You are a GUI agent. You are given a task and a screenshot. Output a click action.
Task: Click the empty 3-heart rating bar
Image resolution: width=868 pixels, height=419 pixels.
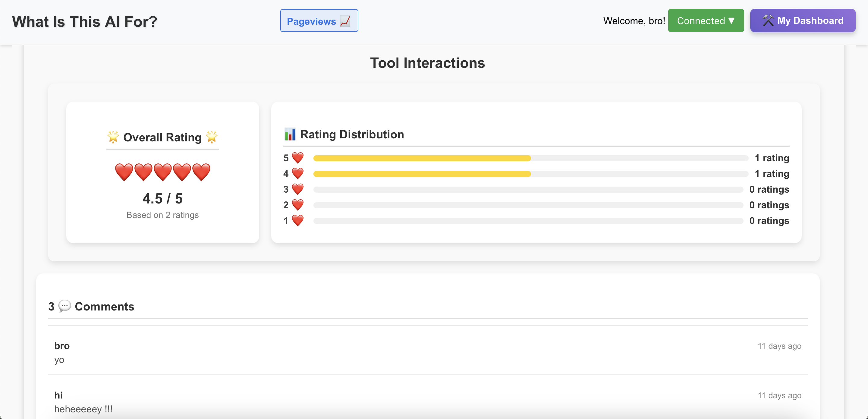528,189
